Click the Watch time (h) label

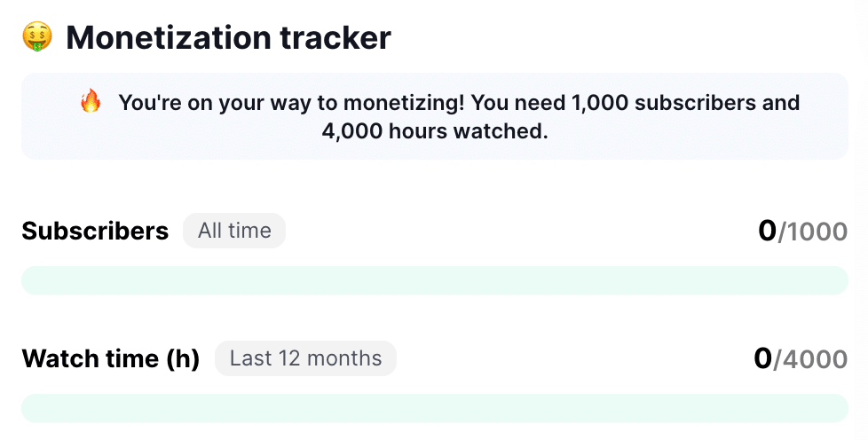click(x=111, y=358)
